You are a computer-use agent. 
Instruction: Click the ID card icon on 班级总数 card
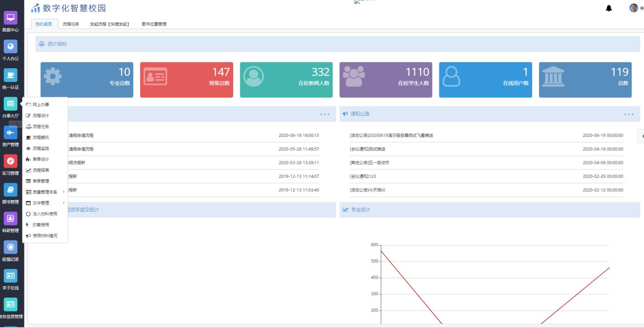click(x=155, y=76)
